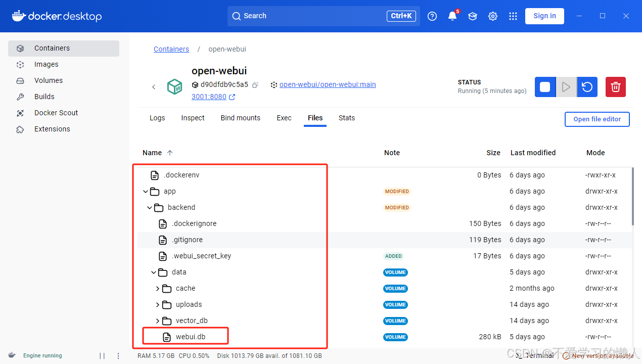
Task: Click the Disk available status text
Action: tap(269, 356)
